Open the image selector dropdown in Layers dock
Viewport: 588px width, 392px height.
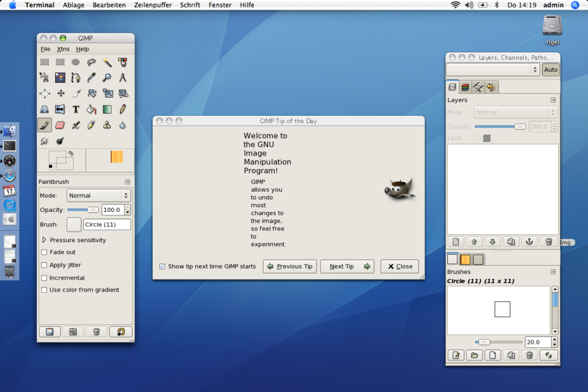coord(493,69)
